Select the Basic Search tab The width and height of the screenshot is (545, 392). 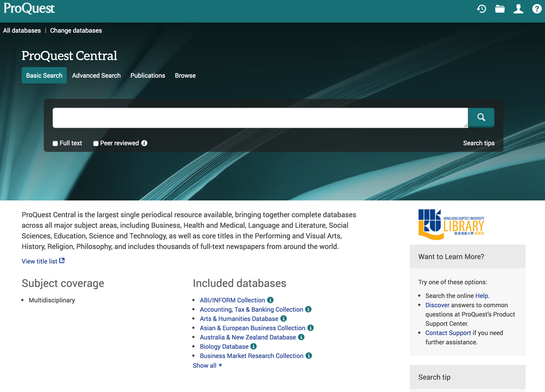(44, 76)
